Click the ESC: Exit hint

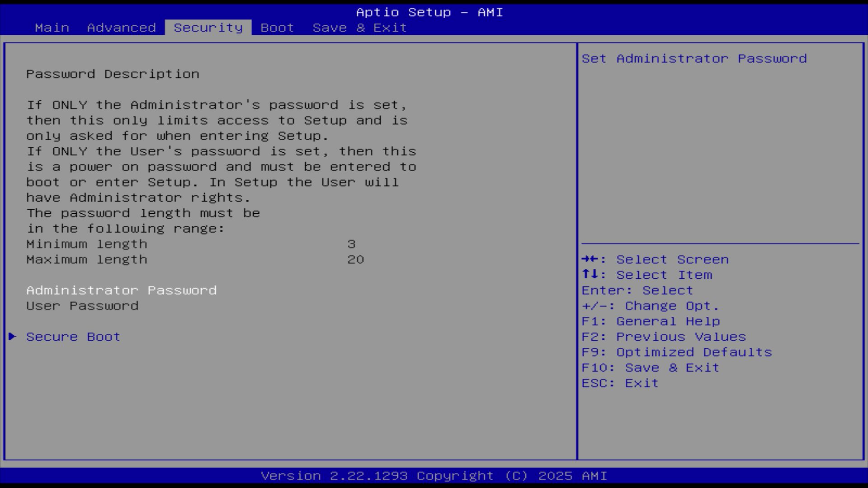pos(620,383)
